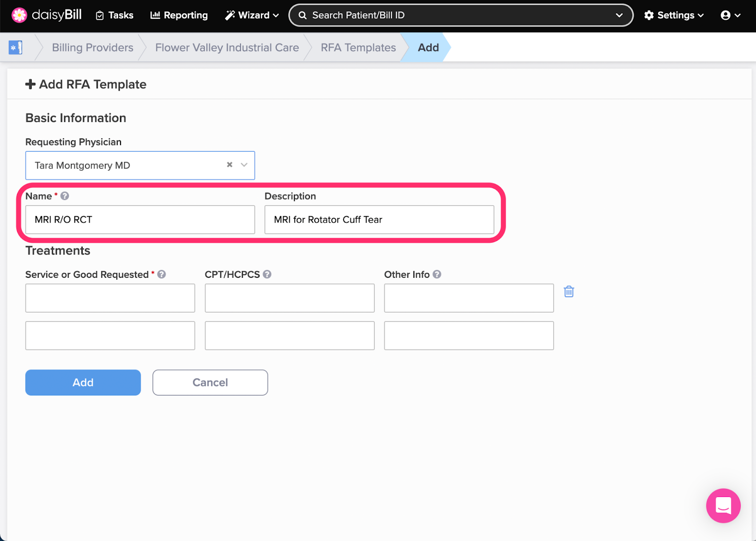The width and height of the screenshot is (756, 541).
Task: Delete treatment row with trash icon
Action: (x=569, y=292)
